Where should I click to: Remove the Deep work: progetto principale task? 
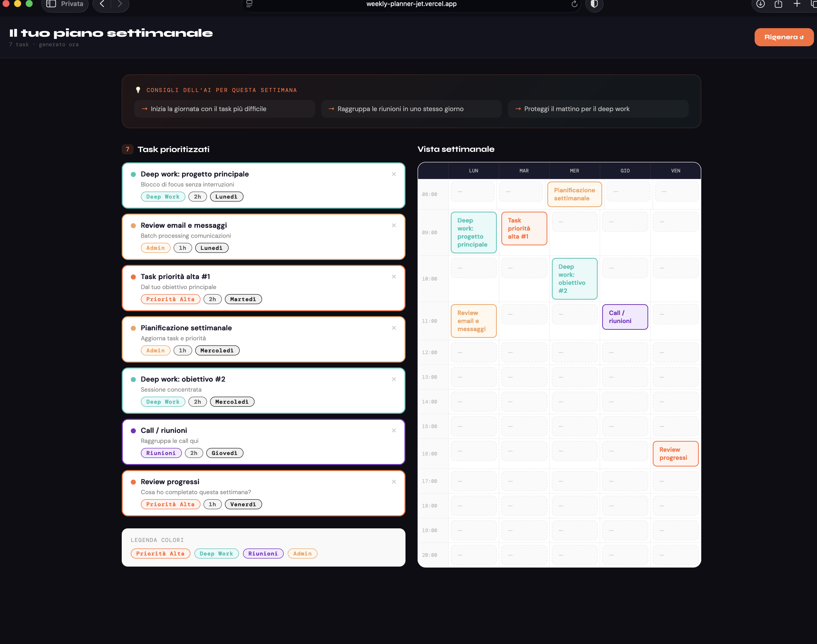pos(394,174)
